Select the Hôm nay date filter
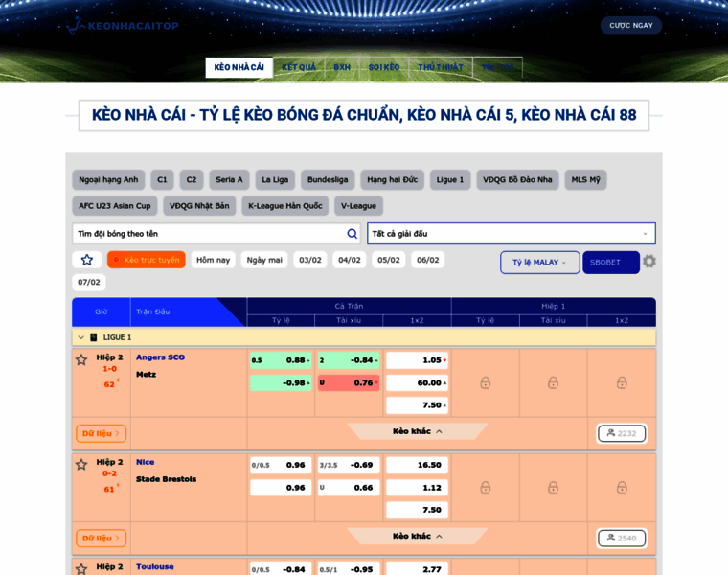 pos(213,260)
